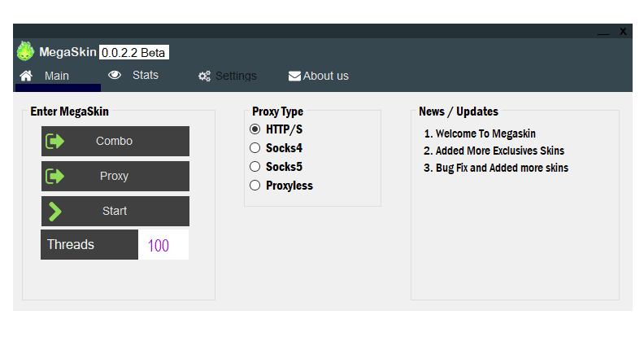Click the MegaSkin title text

coord(67,52)
